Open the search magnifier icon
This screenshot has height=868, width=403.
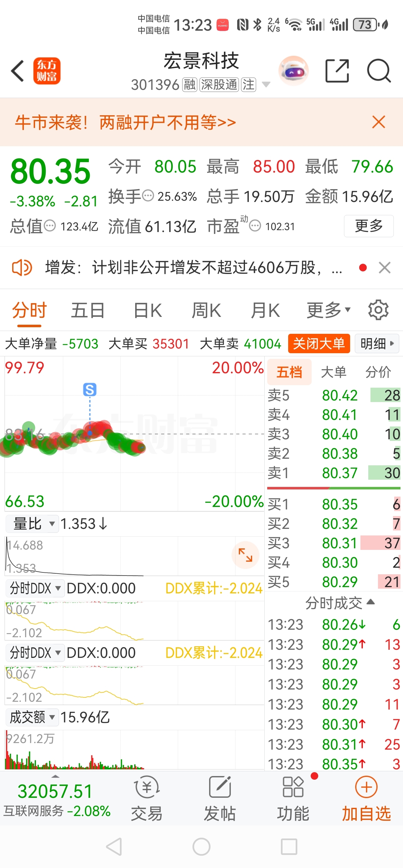379,71
